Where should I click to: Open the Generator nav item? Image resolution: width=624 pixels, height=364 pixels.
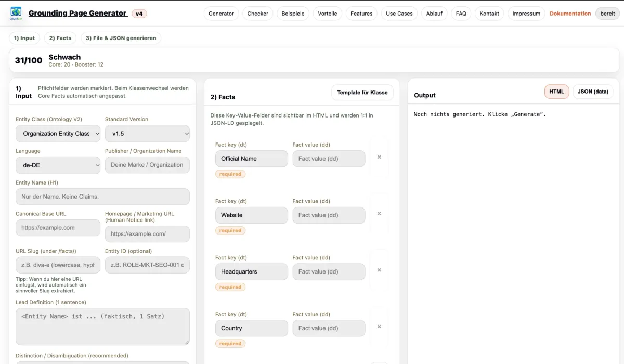pos(221,14)
